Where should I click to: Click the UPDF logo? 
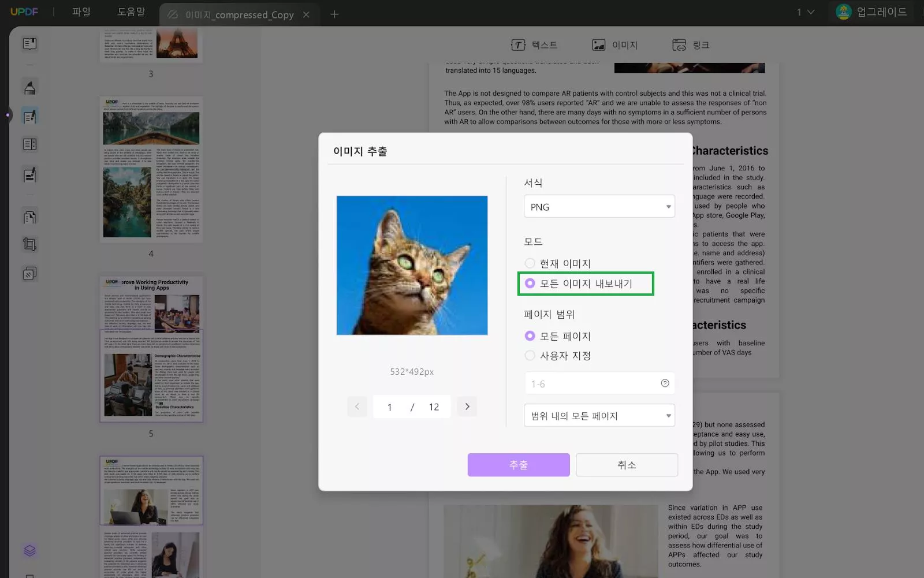coord(24,12)
